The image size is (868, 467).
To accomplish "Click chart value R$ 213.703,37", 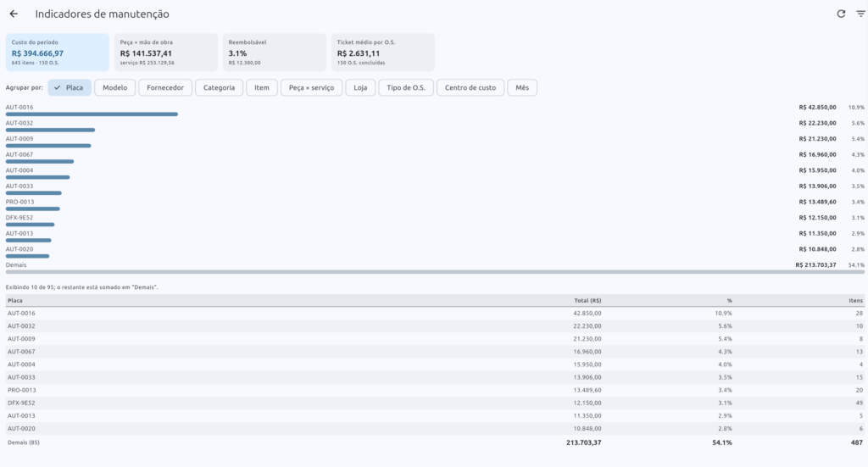I will click(x=815, y=265).
